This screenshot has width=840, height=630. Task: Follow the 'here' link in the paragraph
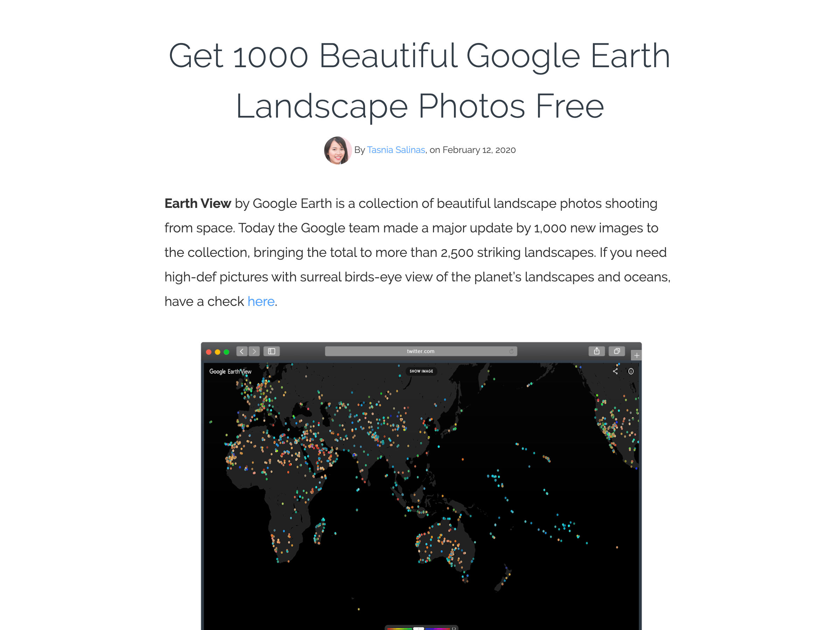pos(261,301)
